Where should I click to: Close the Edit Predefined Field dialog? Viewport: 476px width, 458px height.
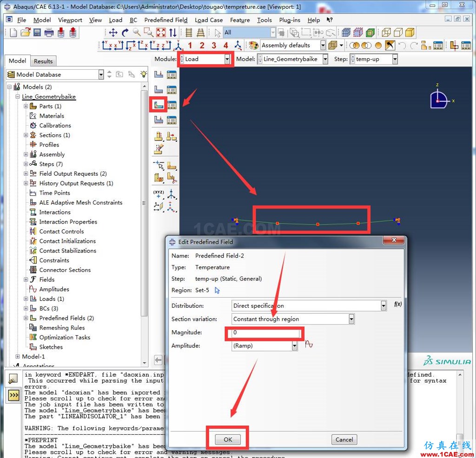point(394,240)
